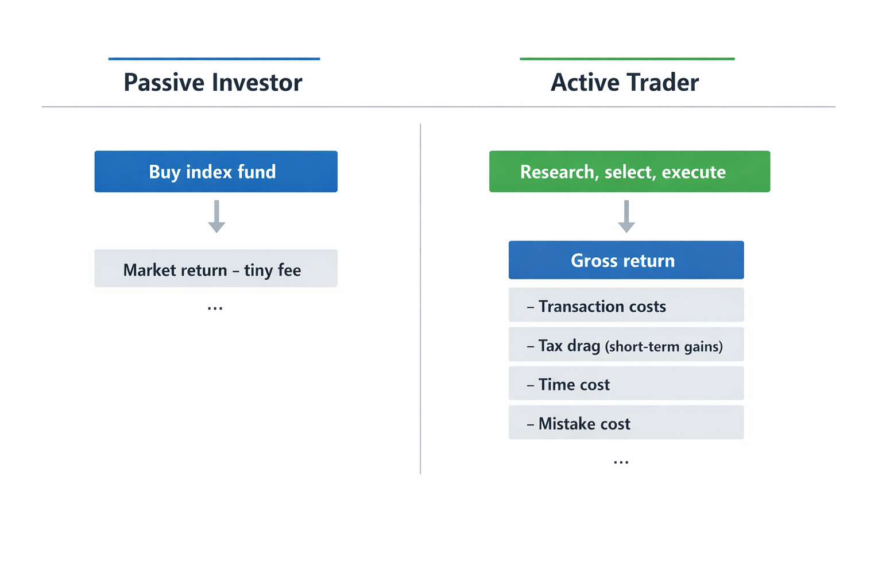Click the blue line above Passive Investor

[214, 59]
